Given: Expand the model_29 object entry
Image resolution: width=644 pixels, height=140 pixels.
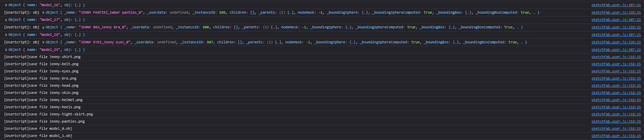Looking at the screenshot, I should (x=6, y=50).
